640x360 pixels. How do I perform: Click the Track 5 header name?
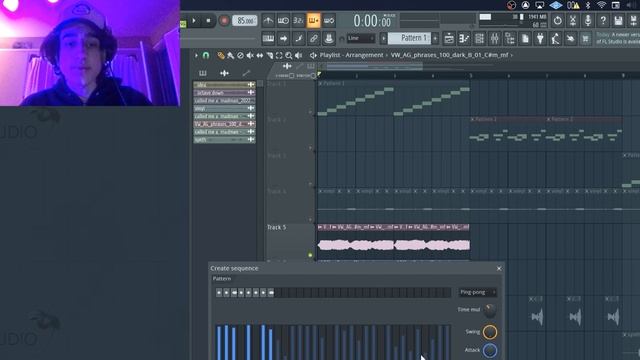pos(277,227)
